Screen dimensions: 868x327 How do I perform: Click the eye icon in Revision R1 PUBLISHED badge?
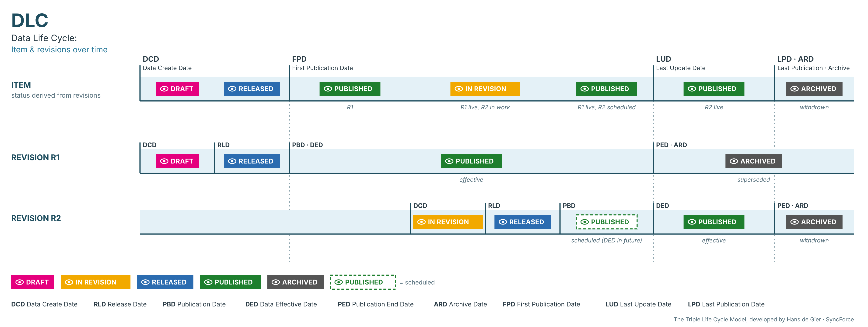click(x=449, y=161)
